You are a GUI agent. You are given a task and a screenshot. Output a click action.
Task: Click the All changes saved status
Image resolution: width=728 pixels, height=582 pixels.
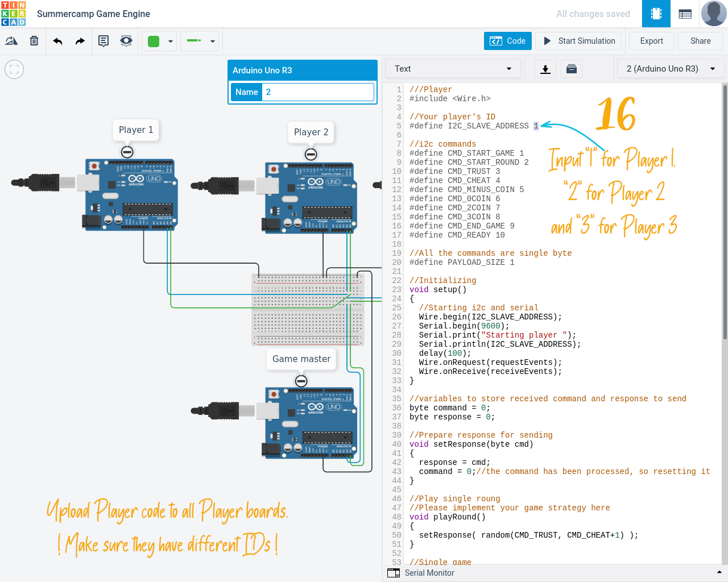click(593, 14)
